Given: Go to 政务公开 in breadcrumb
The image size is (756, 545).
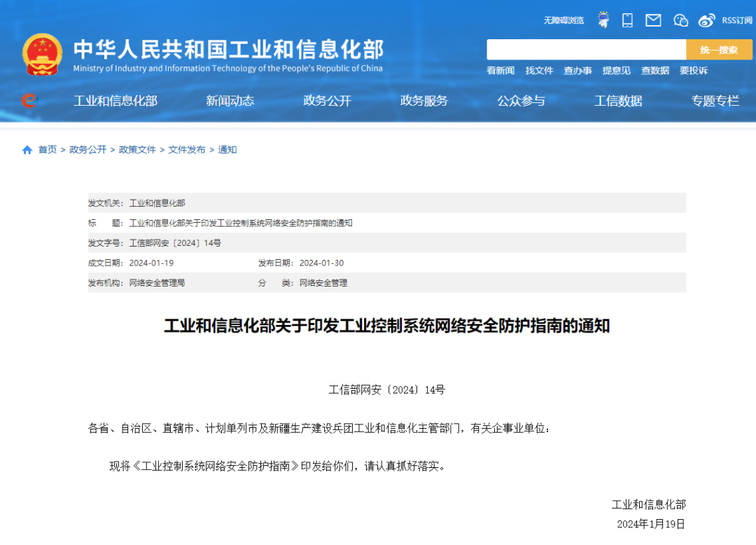Looking at the screenshot, I should pos(87,149).
